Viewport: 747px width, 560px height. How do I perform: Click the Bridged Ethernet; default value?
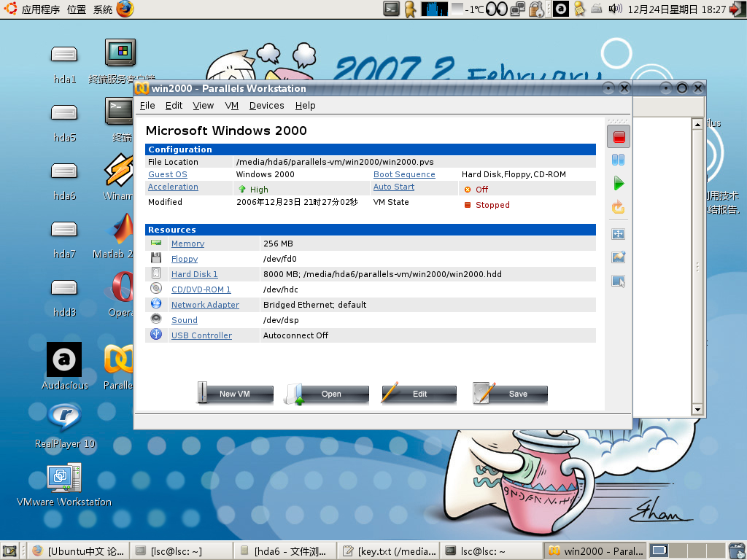[315, 304]
